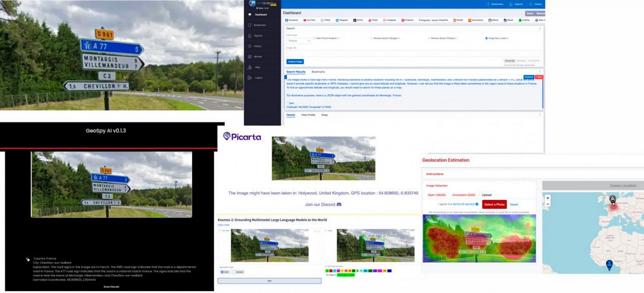This screenshot has height=293, width=644.
Task: Open Search panel three-dot options menu
Action: click(540, 28)
